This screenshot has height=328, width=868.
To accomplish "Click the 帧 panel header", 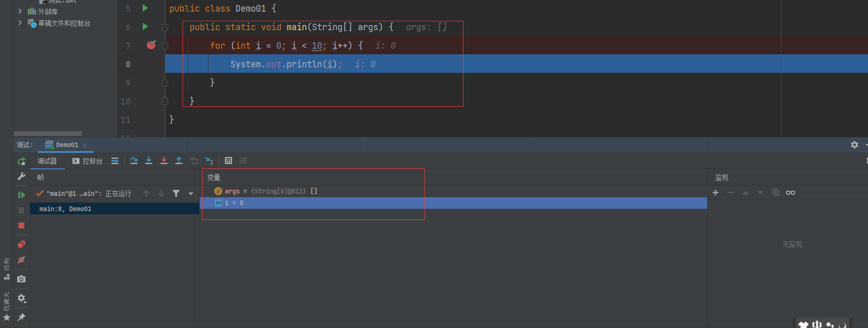I will (x=41, y=177).
